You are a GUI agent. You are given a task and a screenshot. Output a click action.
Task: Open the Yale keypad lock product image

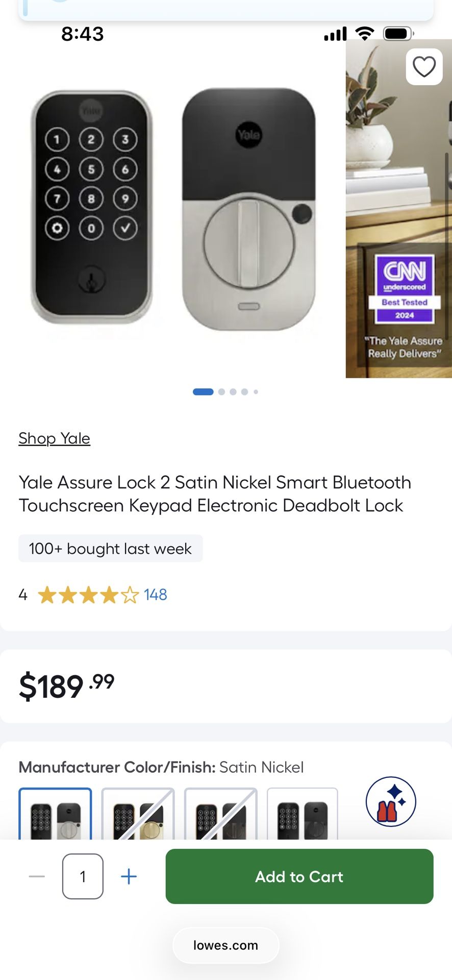coord(173,209)
